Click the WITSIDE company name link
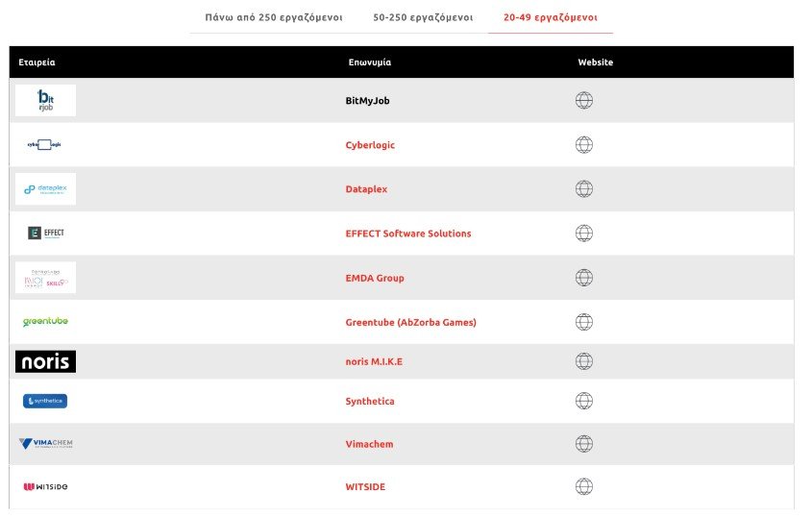The image size is (812, 517). (365, 486)
